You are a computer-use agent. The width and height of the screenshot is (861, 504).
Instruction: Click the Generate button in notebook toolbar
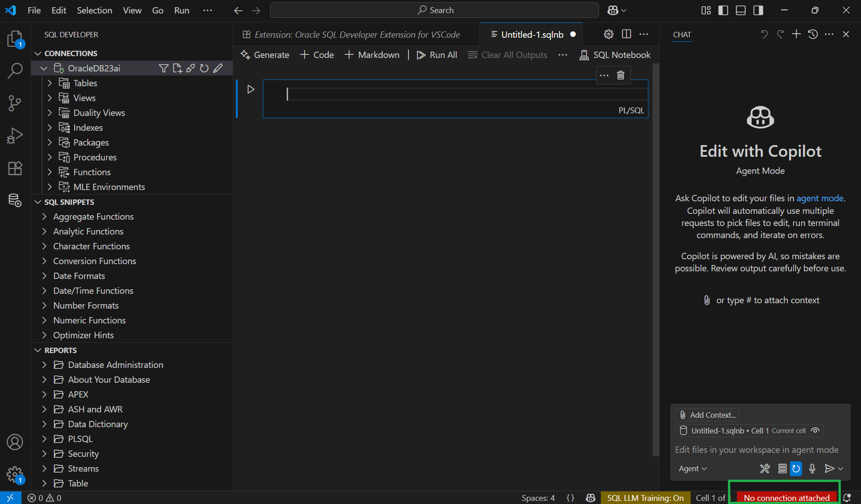pyautogui.click(x=265, y=55)
